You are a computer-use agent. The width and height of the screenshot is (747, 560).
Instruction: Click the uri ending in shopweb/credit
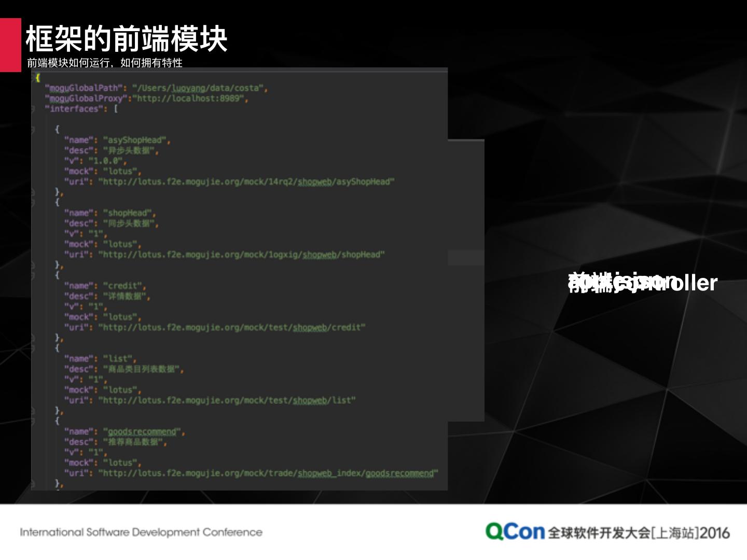[232, 327]
